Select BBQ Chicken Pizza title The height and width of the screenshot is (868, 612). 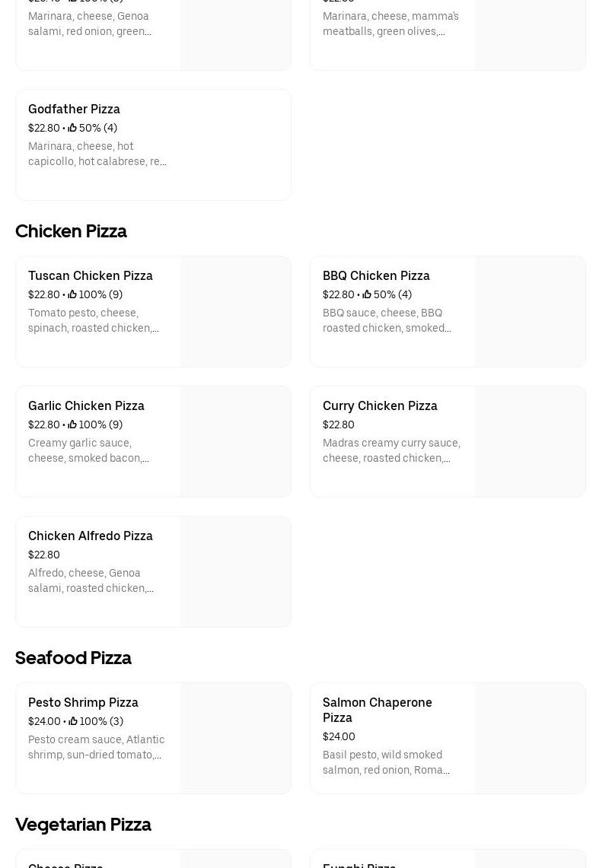[376, 276]
